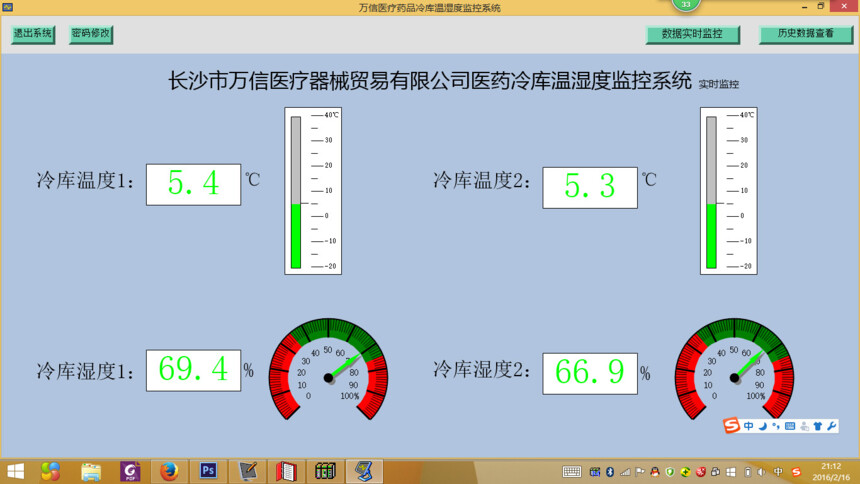The image size is (860, 484).
Task: Click the Sogou user account icon
Action: [804, 426]
